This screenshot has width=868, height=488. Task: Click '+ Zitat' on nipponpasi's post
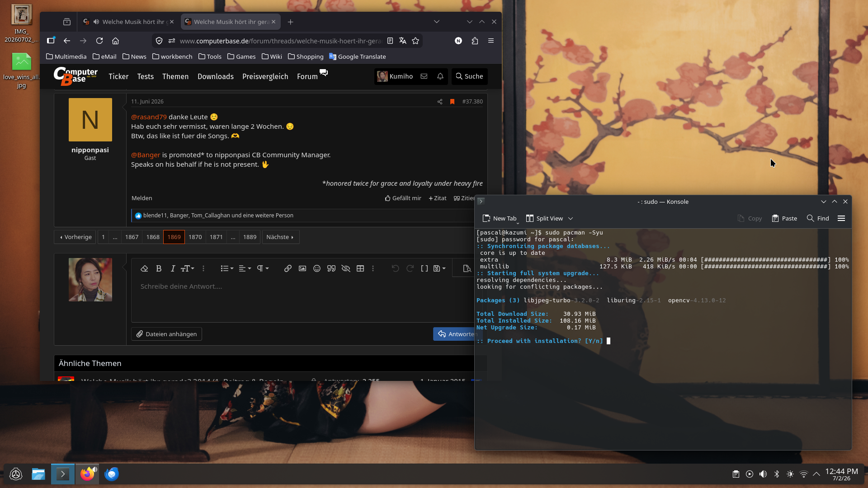pyautogui.click(x=438, y=198)
